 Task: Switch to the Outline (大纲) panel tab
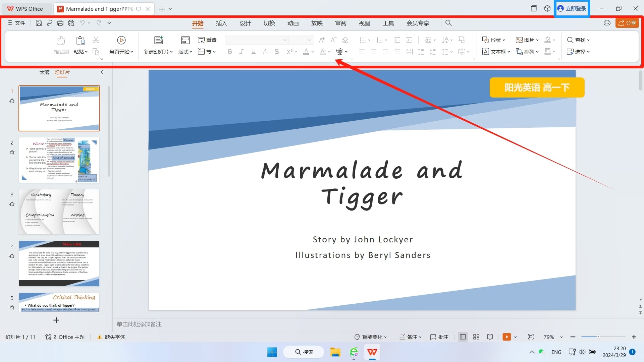(x=44, y=72)
